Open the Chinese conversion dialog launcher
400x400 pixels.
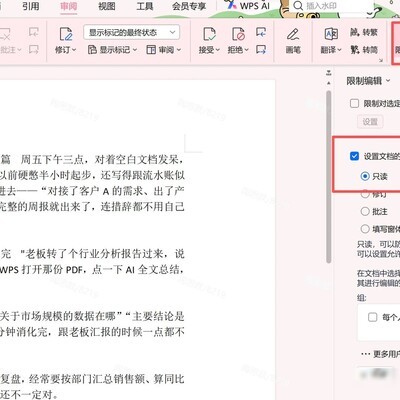click(381, 60)
